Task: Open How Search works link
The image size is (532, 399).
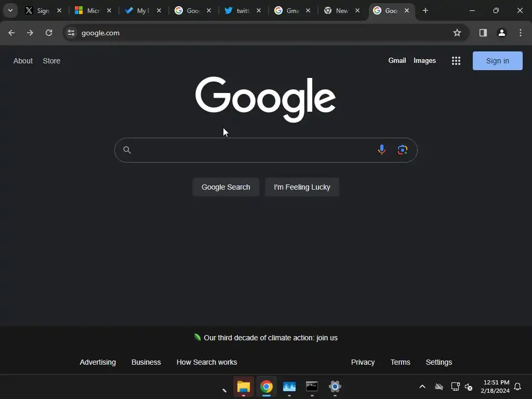Action: click(x=207, y=362)
